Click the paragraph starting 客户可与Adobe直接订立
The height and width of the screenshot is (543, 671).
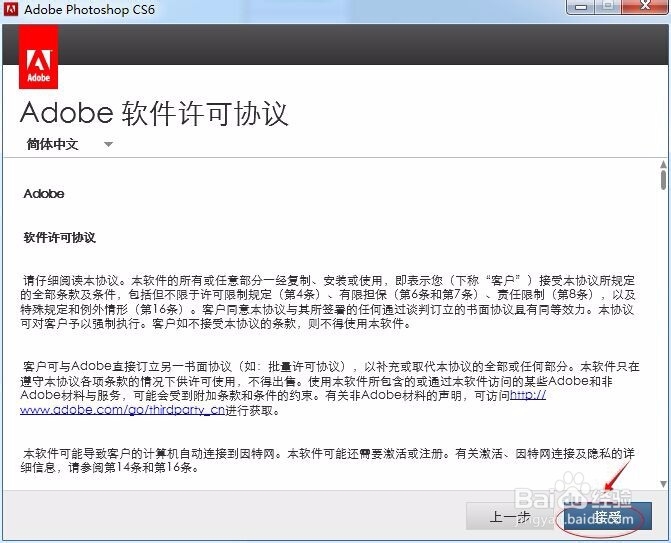[330, 388]
